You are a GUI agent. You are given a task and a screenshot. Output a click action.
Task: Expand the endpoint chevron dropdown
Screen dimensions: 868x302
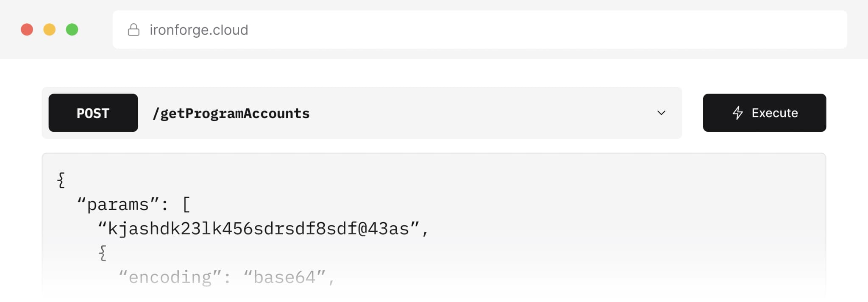pyautogui.click(x=661, y=113)
